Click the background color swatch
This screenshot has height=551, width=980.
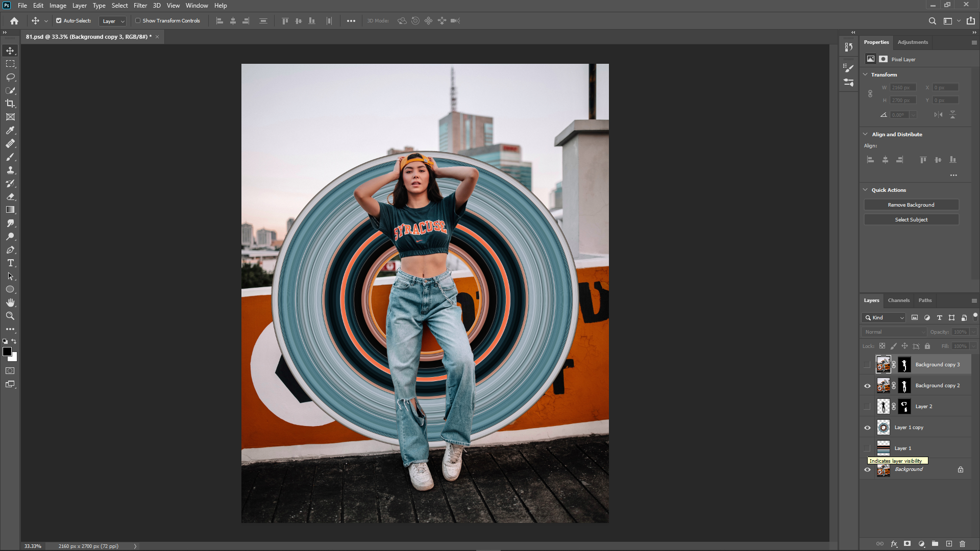14,358
